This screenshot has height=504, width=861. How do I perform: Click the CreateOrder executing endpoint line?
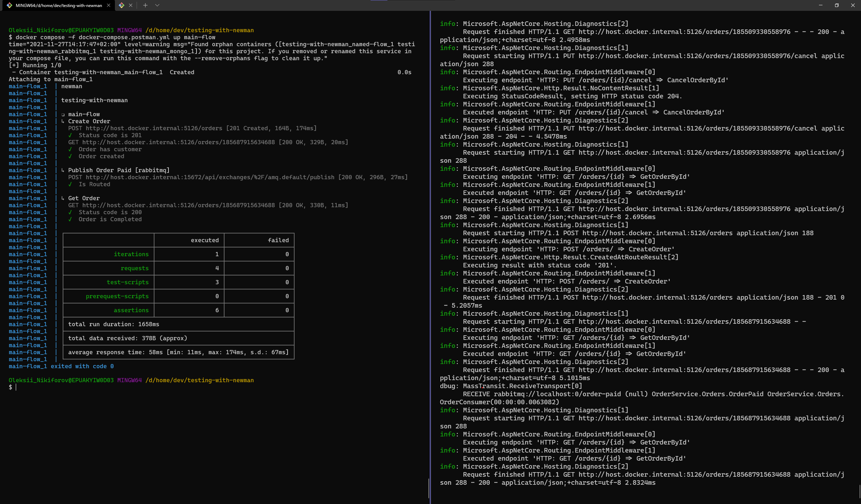coord(569,249)
